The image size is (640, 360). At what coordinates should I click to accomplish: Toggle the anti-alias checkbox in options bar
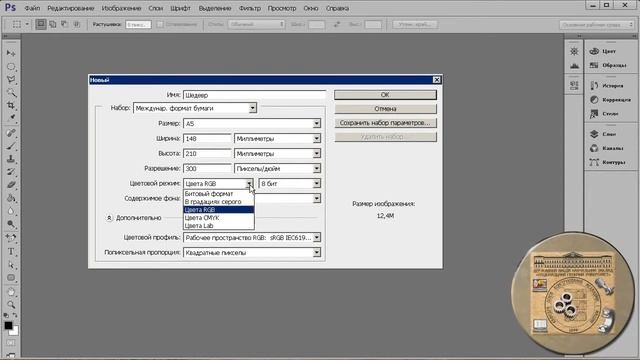(x=160, y=24)
